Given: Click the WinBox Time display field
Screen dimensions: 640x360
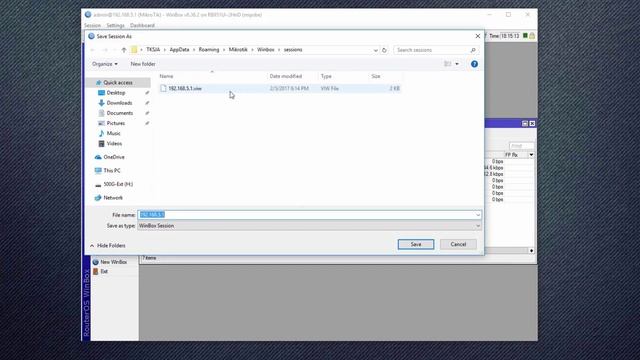Looking at the screenshot, I should click(x=510, y=36).
